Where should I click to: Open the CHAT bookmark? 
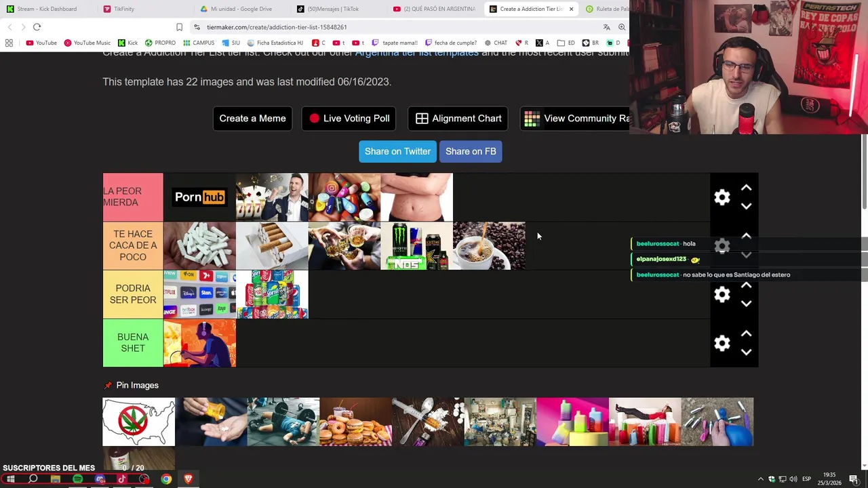[496, 43]
